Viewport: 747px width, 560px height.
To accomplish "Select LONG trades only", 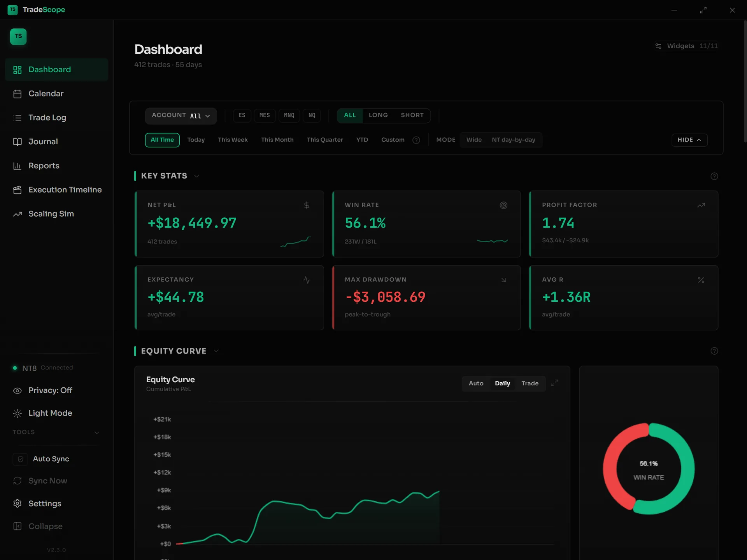I will tap(378, 115).
